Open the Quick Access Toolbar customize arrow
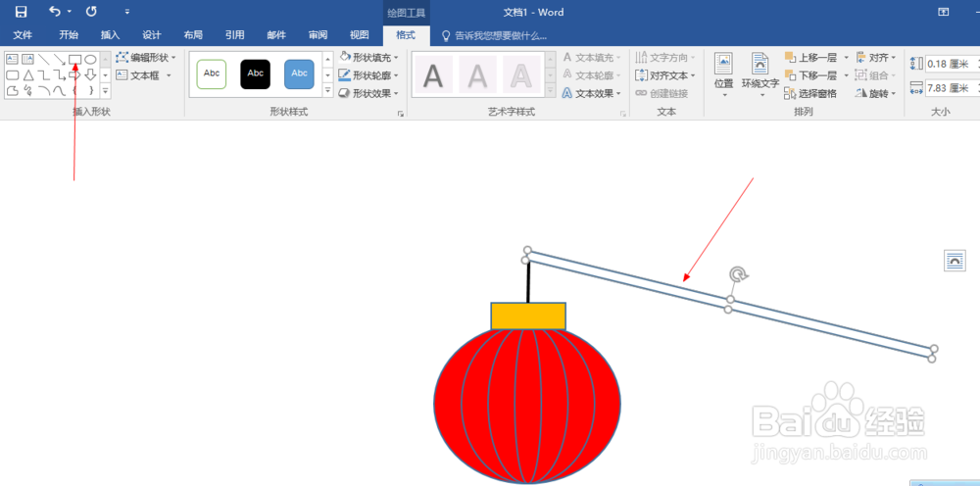Screen dimensions: 980x486 point(127,11)
